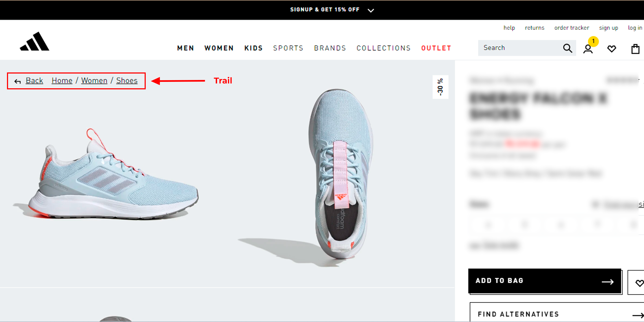Click the Shoes breadcrumb link
The width and height of the screenshot is (644, 322).
coord(126,81)
